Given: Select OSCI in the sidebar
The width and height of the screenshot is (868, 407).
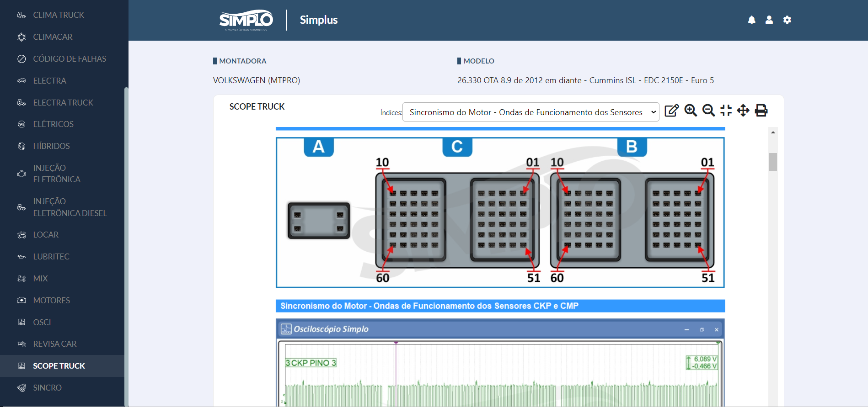Looking at the screenshot, I should [x=42, y=322].
